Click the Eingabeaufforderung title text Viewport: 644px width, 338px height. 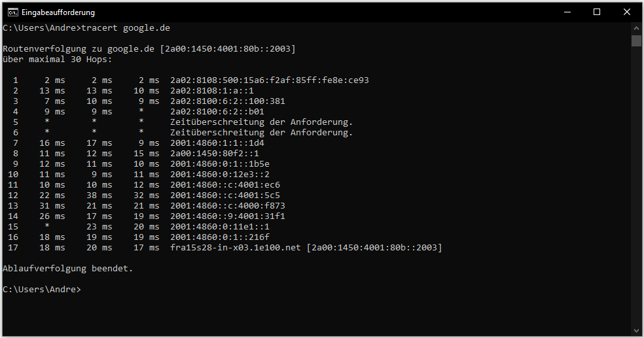[x=58, y=12]
